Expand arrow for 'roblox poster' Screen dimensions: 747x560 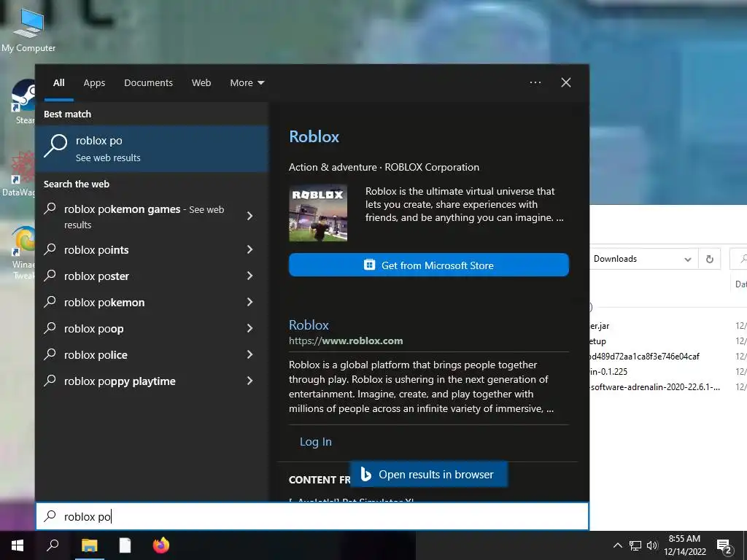point(249,276)
